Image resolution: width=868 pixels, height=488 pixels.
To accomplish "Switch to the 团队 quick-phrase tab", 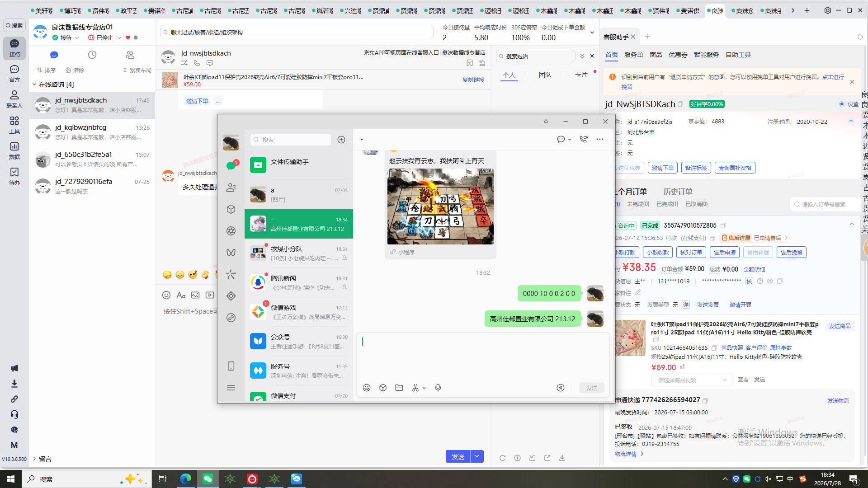I will [x=545, y=75].
